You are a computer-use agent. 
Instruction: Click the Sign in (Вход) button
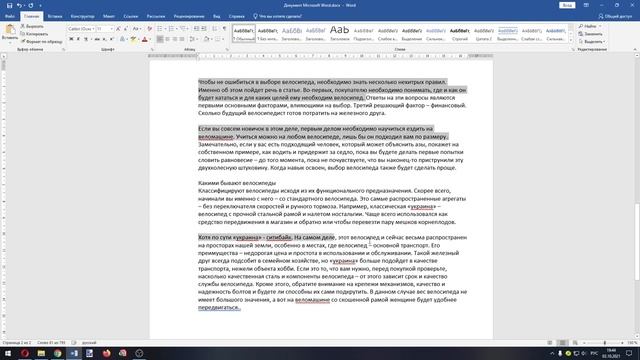pyautogui.click(x=567, y=5)
